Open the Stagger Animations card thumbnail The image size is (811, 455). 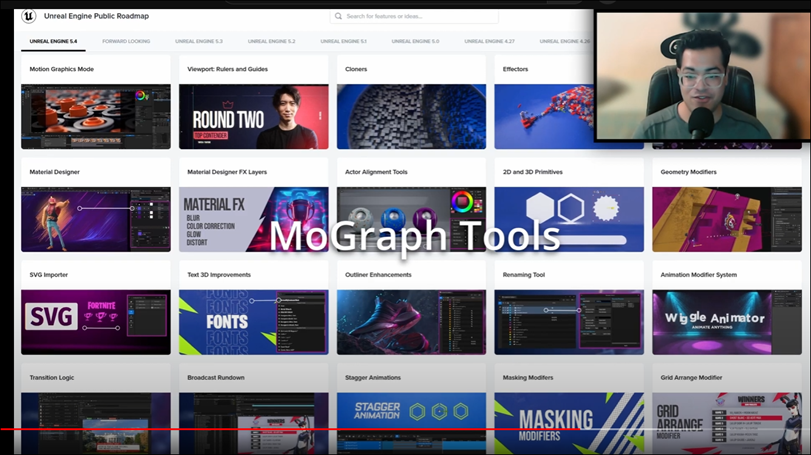(x=411, y=423)
